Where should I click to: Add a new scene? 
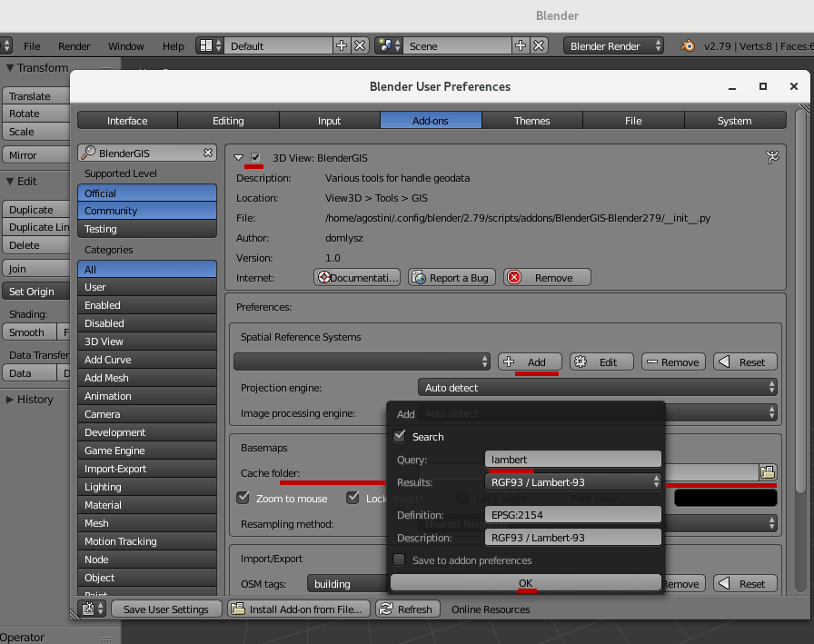(521, 45)
